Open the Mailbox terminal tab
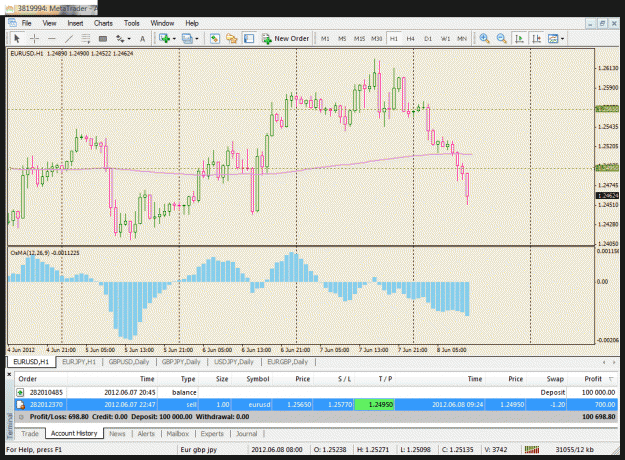 coord(177,434)
